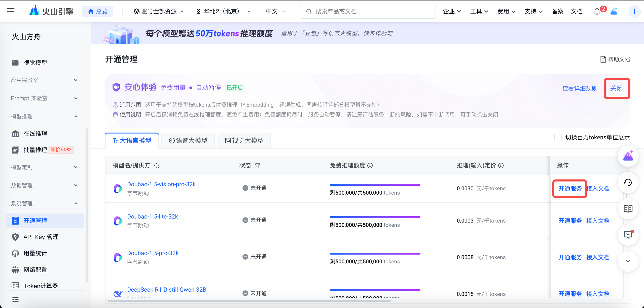Viewport: 644px width, 308px height.
Task: Click 开通服务 for Doubao-1.5-vision-pro-32k
Action: (x=570, y=189)
